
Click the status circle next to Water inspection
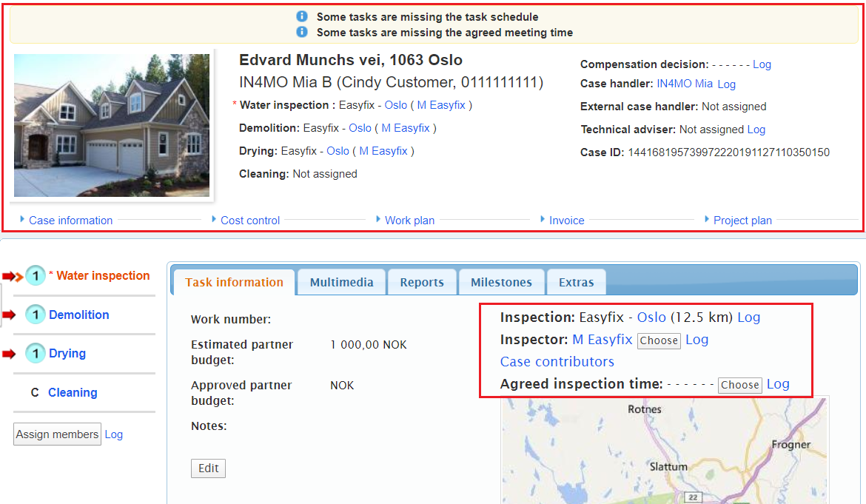coord(36,276)
